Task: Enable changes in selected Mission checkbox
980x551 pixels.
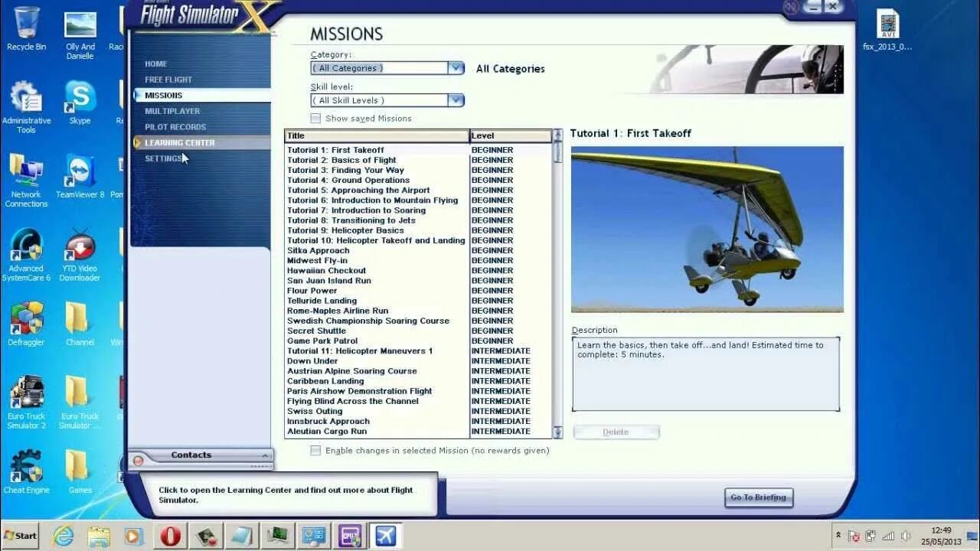Action: tap(315, 450)
